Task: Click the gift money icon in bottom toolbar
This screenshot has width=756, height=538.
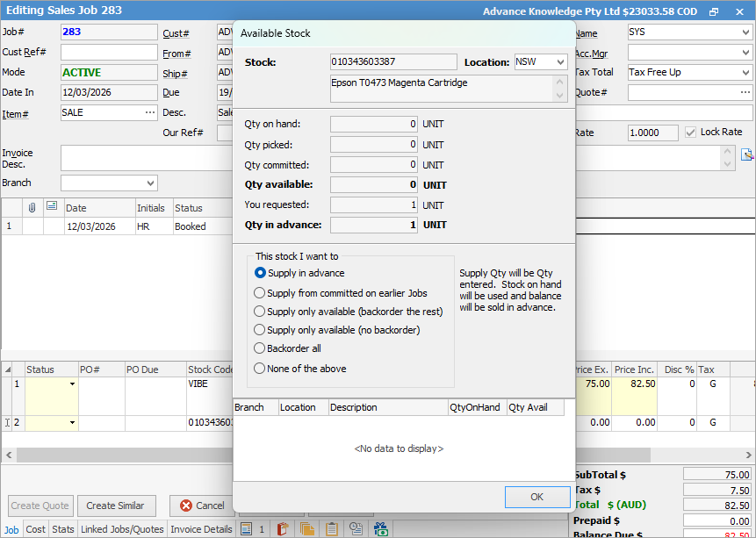Action: point(381,529)
